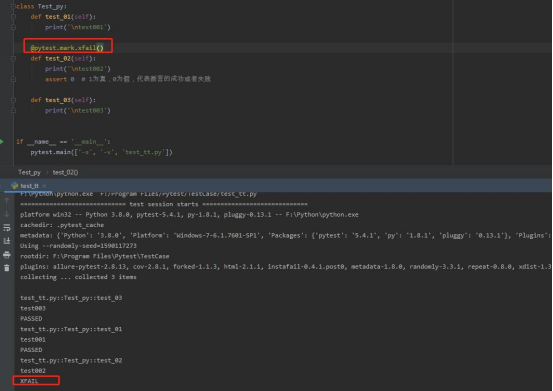Click the scroll to end icon in the run panel
The height and width of the screenshot is (391, 553).
click(x=7, y=241)
